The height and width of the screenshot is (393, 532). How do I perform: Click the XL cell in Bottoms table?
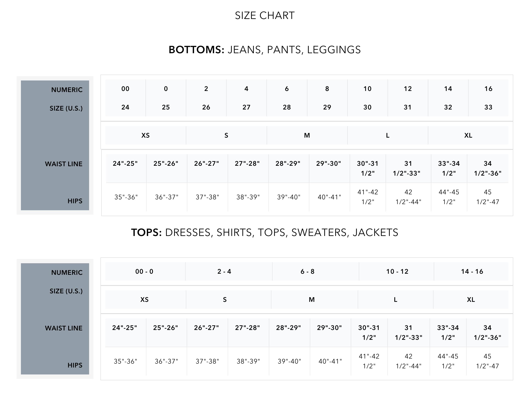(468, 135)
